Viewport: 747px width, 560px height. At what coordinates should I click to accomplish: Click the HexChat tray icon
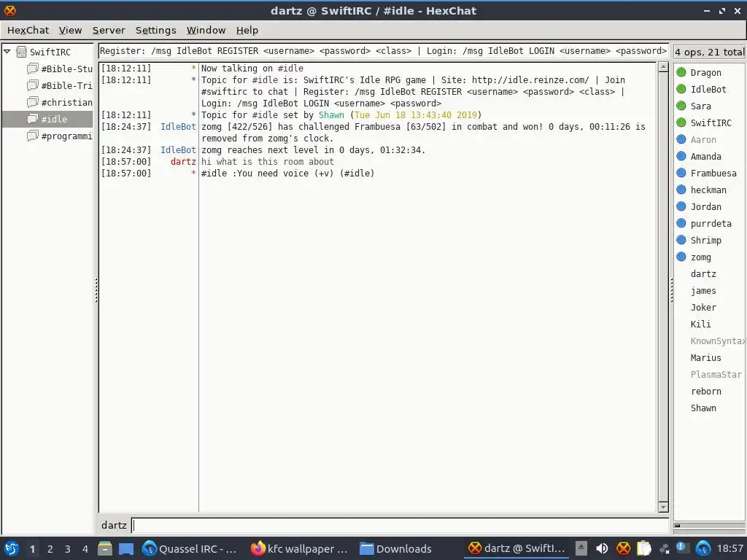tap(623, 548)
